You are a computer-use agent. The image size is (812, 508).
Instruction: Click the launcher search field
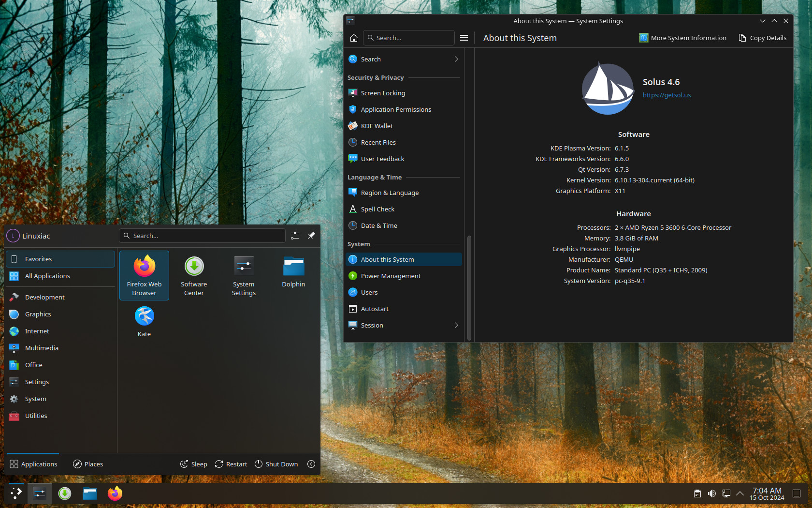pyautogui.click(x=202, y=236)
